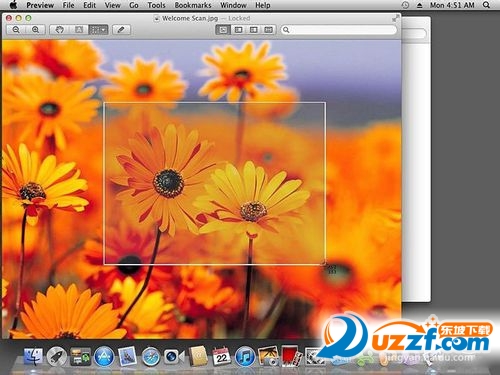Select the Text selection tool
This screenshot has width=500, height=375.
[x=79, y=30]
